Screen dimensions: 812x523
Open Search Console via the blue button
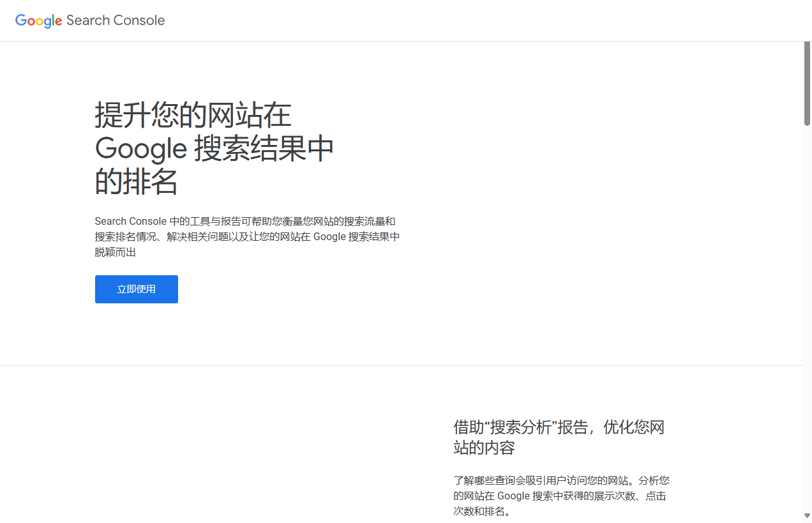tap(136, 289)
